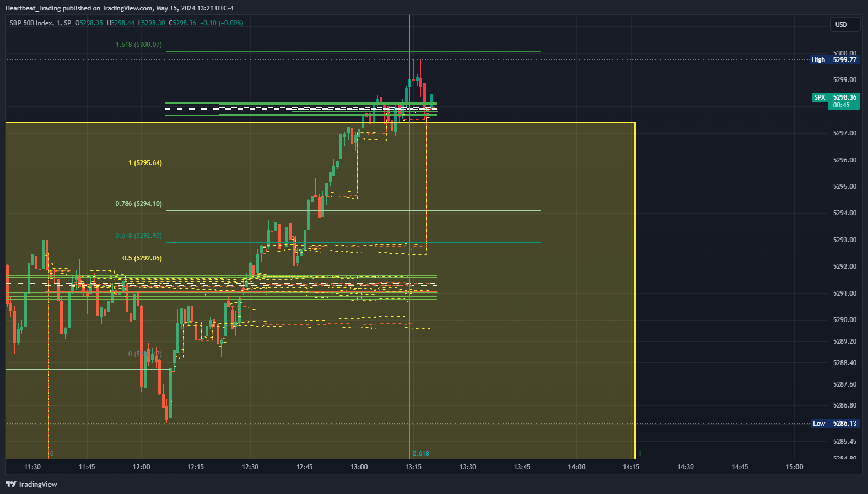Click the 12:00 time axis label
868x494 pixels.
141,467
